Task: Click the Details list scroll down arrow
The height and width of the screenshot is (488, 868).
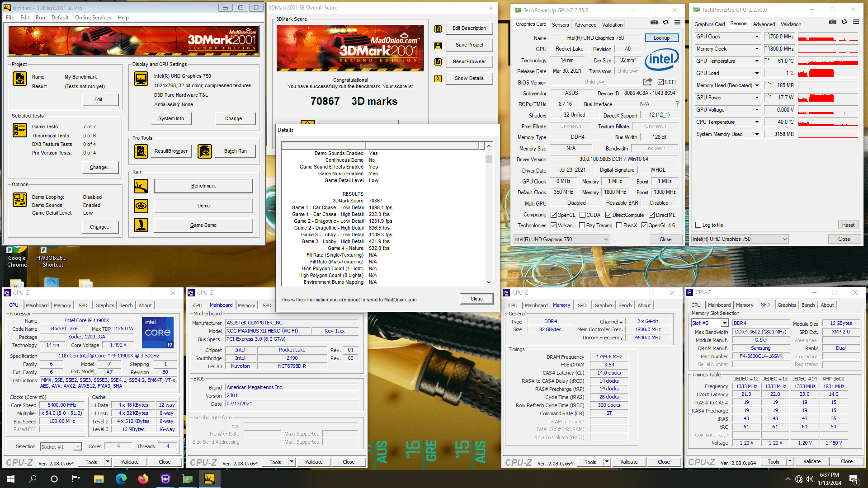Action: [489, 282]
